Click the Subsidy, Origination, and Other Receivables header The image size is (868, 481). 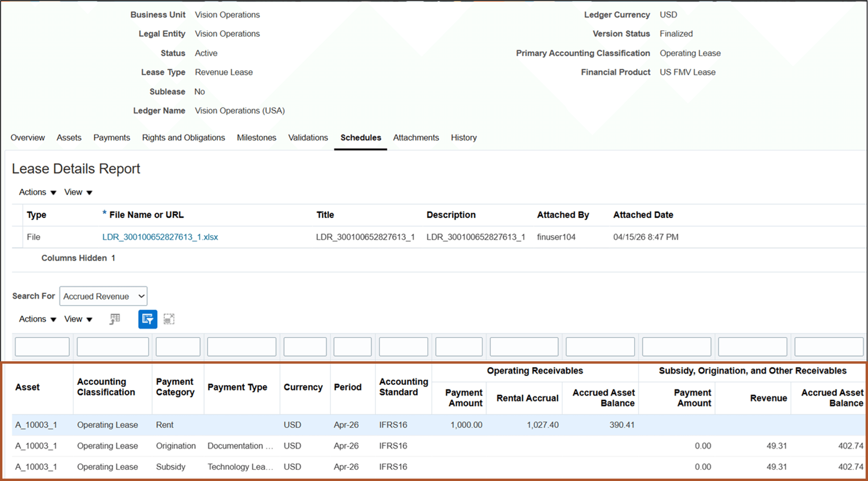753,371
